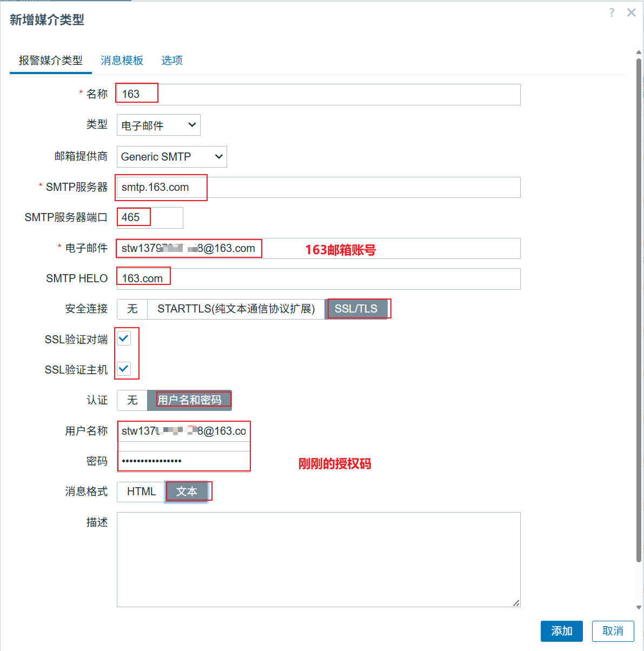This screenshot has width=644, height=651.
Task: Open the 邮箱提供商 Generic SMTP dropdown
Action: 172,157
